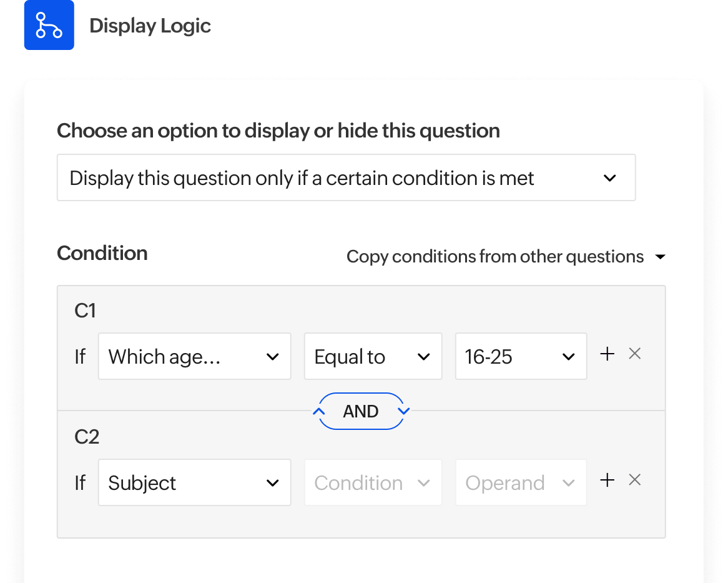The height and width of the screenshot is (583, 728).
Task: Delete condition C2 with the X icon
Action: click(x=634, y=479)
